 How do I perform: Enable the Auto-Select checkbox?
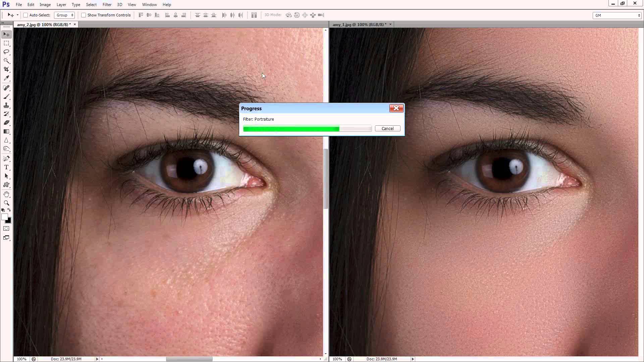pos(25,15)
